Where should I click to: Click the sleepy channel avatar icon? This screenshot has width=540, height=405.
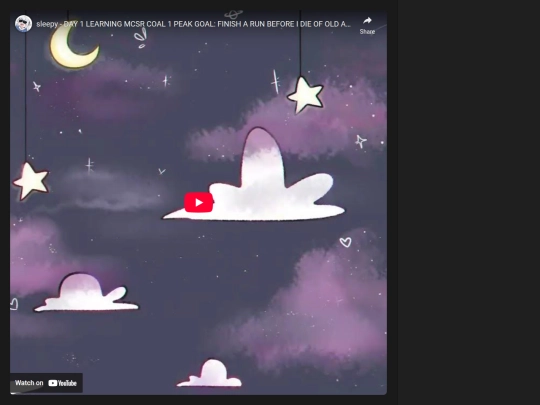(x=23, y=24)
